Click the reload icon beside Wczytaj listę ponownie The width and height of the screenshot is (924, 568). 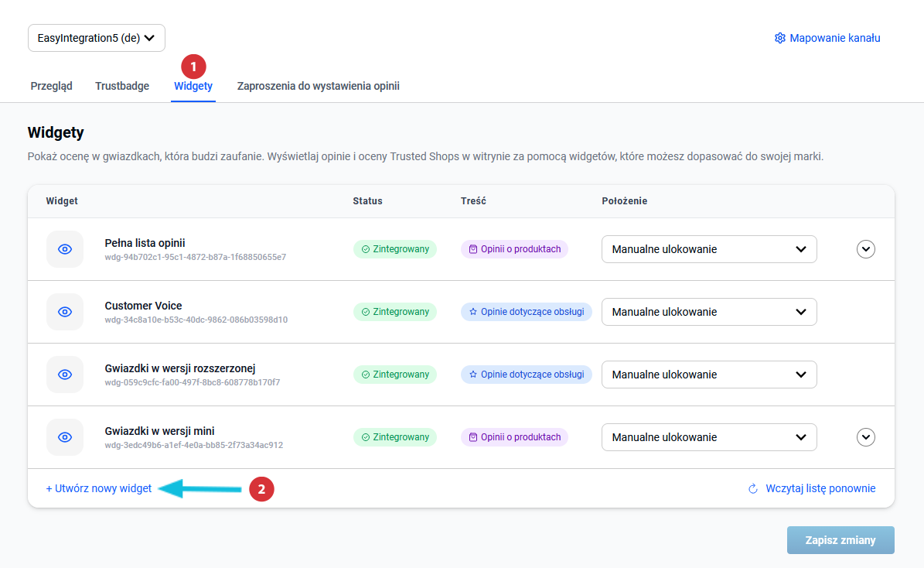click(x=752, y=489)
